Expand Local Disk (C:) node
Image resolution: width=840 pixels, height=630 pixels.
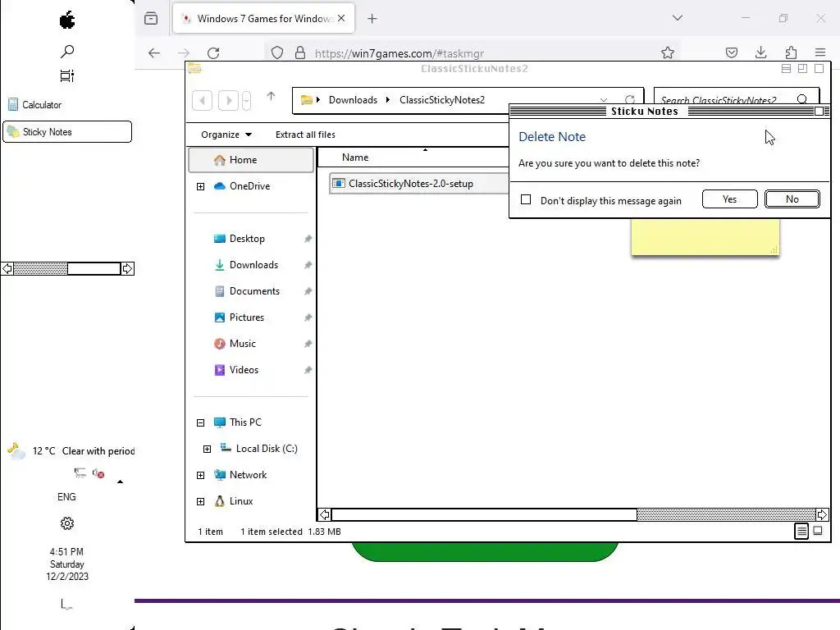coord(207,449)
